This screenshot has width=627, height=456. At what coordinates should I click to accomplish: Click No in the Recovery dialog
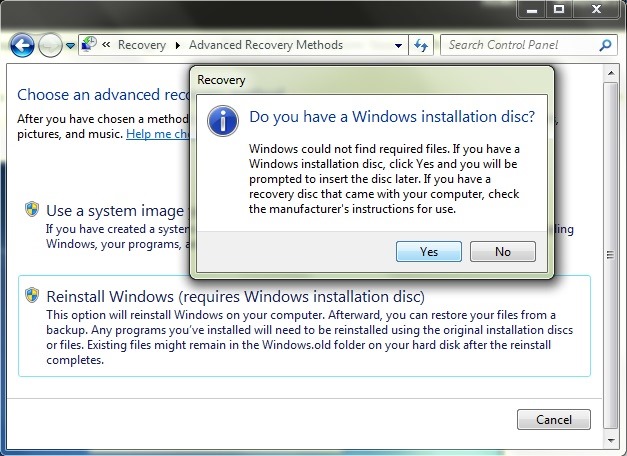click(503, 252)
